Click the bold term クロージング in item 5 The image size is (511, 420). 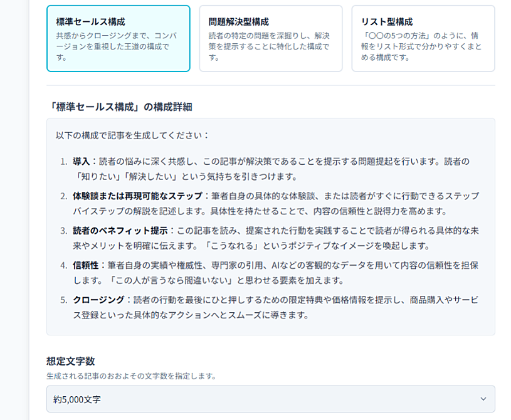[98, 300]
